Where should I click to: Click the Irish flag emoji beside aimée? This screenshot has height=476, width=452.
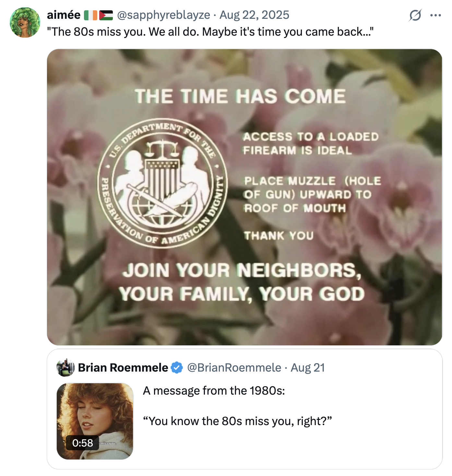90,15
